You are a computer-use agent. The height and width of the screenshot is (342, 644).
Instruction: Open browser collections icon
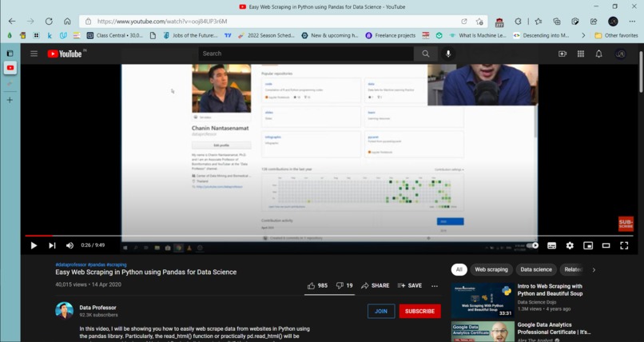pyautogui.click(x=557, y=22)
